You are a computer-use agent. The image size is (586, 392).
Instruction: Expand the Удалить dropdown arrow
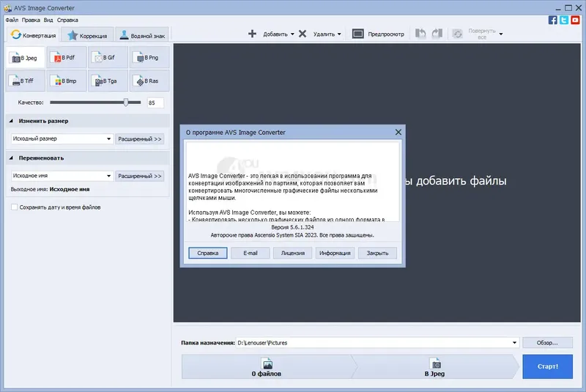click(x=339, y=34)
